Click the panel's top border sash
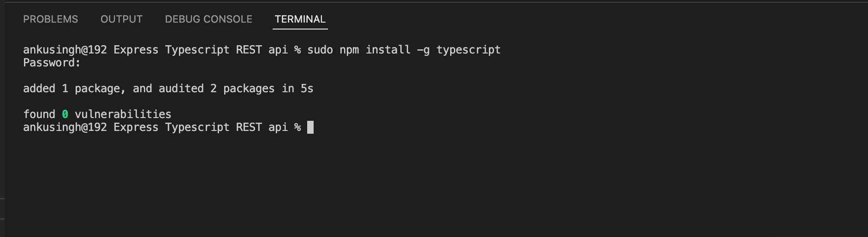Screen dimensions: 868x237 point(434,2)
